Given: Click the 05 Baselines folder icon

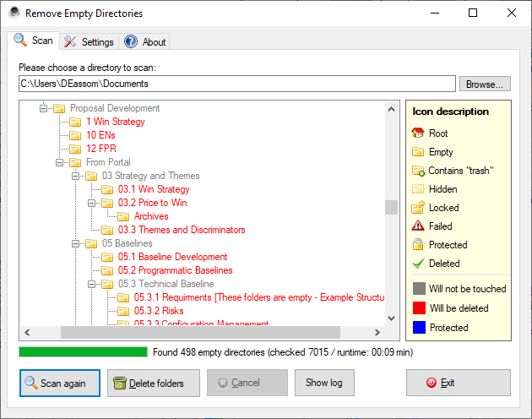Looking at the screenshot, I should (x=91, y=243).
